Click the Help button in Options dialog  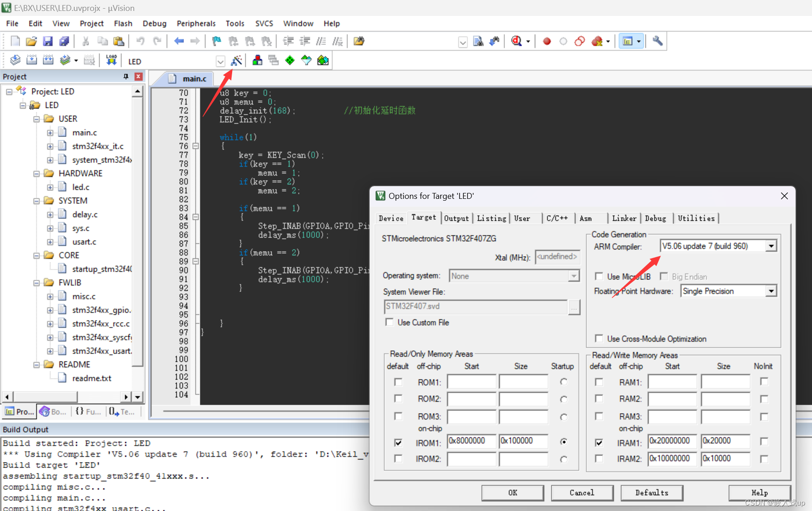pos(759,493)
